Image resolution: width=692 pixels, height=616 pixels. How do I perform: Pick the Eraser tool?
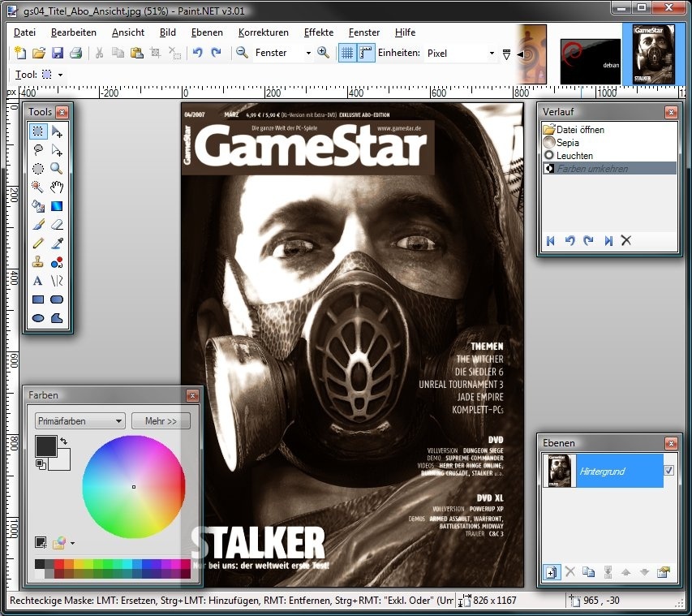coord(57,224)
